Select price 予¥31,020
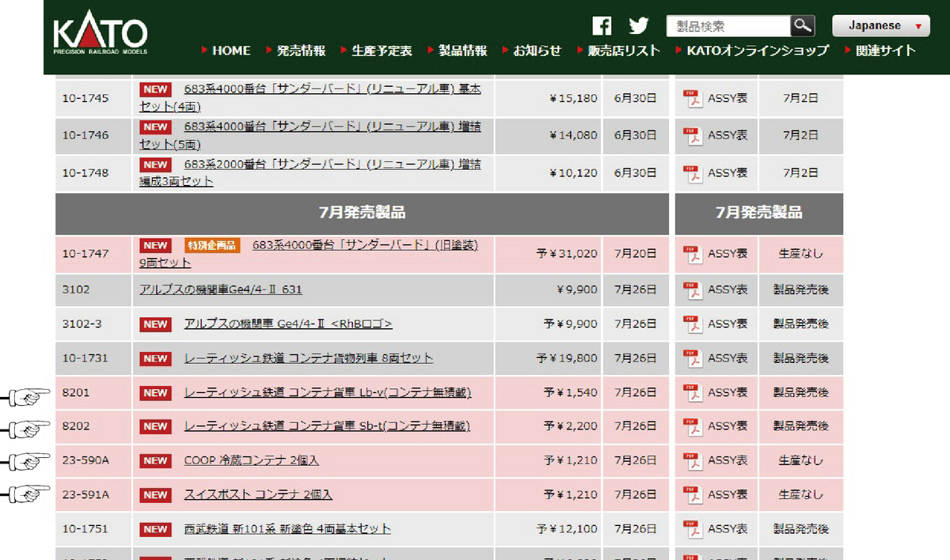The height and width of the screenshot is (560, 950). click(x=567, y=254)
